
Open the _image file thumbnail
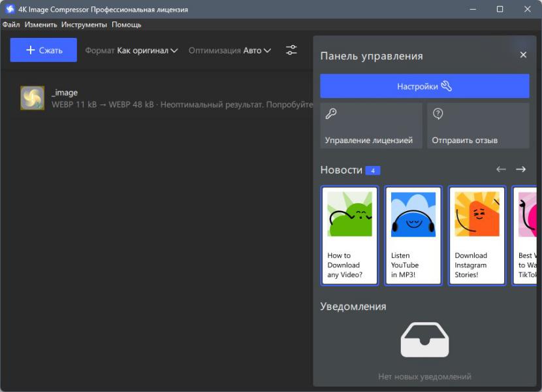tap(32, 98)
